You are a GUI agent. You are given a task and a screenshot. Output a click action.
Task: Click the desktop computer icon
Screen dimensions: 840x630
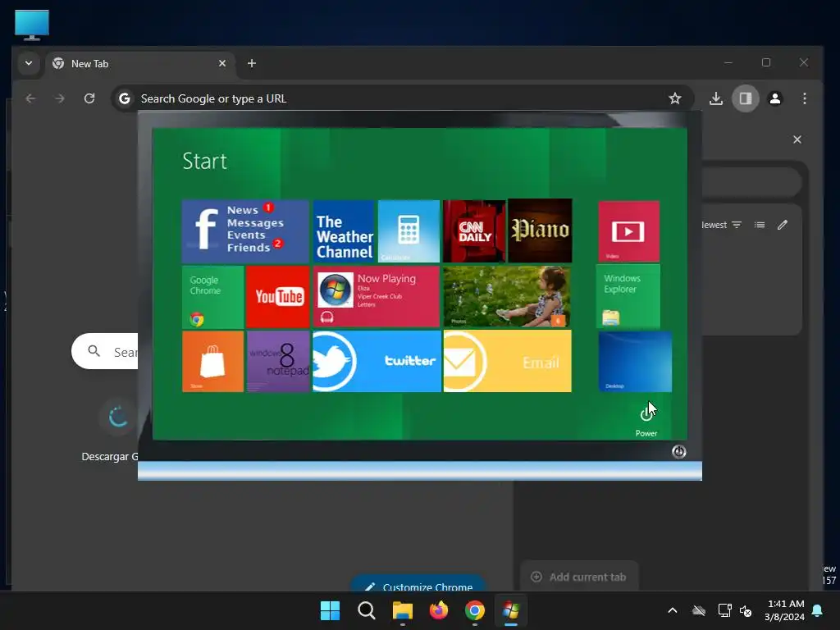point(32,25)
